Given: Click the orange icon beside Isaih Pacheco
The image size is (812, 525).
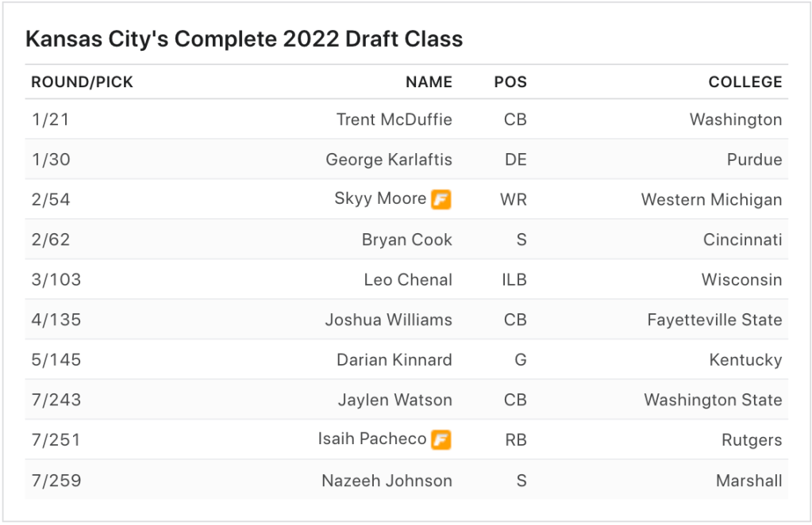Looking at the screenshot, I should (x=441, y=439).
